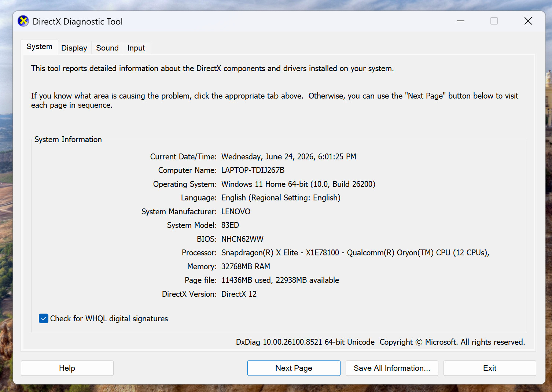The image size is (552, 392).
Task: Click the disabled maximize window button
Action: coord(494,21)
